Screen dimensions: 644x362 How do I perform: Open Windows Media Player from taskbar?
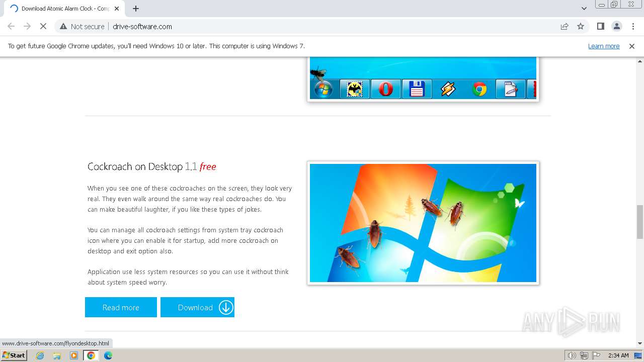coord(74,355)
